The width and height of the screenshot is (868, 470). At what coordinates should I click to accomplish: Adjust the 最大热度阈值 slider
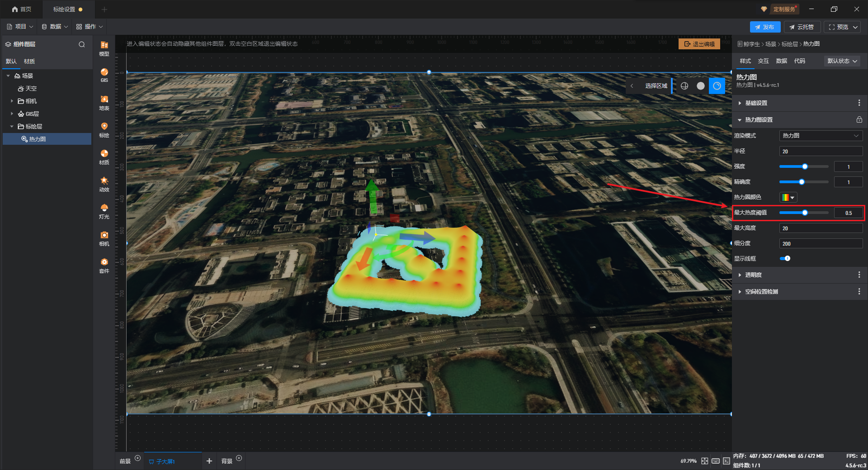804,213
